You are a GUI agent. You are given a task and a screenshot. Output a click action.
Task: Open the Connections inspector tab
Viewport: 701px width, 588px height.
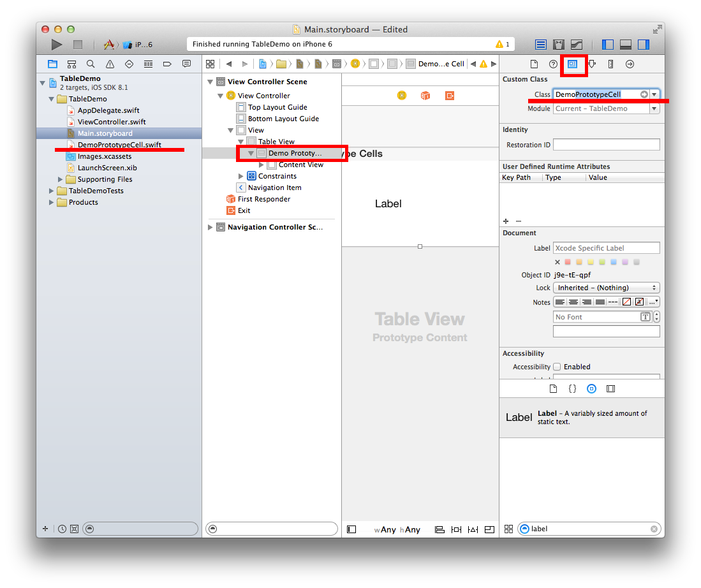click(630, 64)
